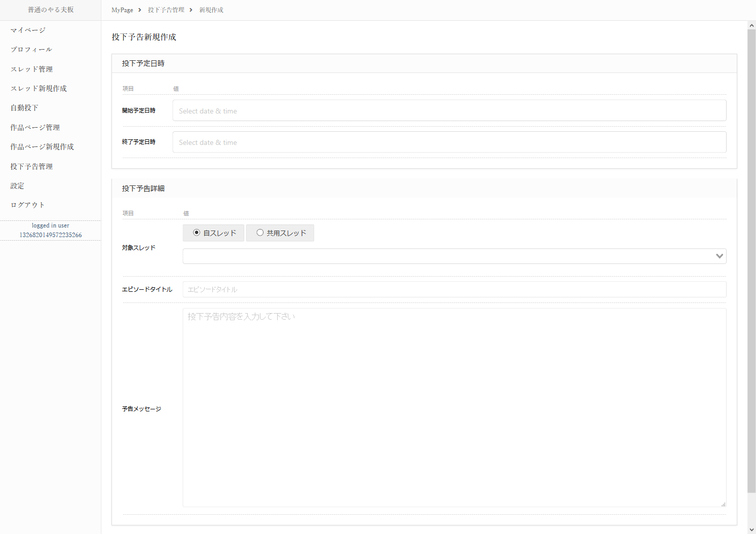Open the プロフィール page from the sidebar
The width and height of the screenshot is (756, 534).
[x=31, y=49]
